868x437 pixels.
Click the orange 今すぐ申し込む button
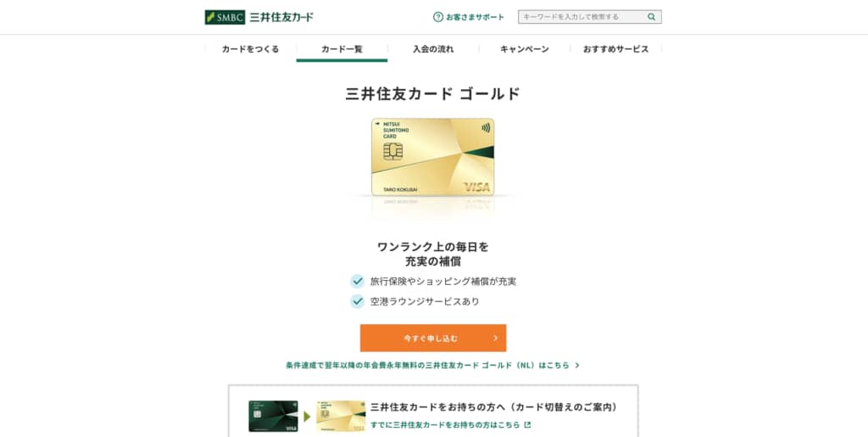click(433, 338)
